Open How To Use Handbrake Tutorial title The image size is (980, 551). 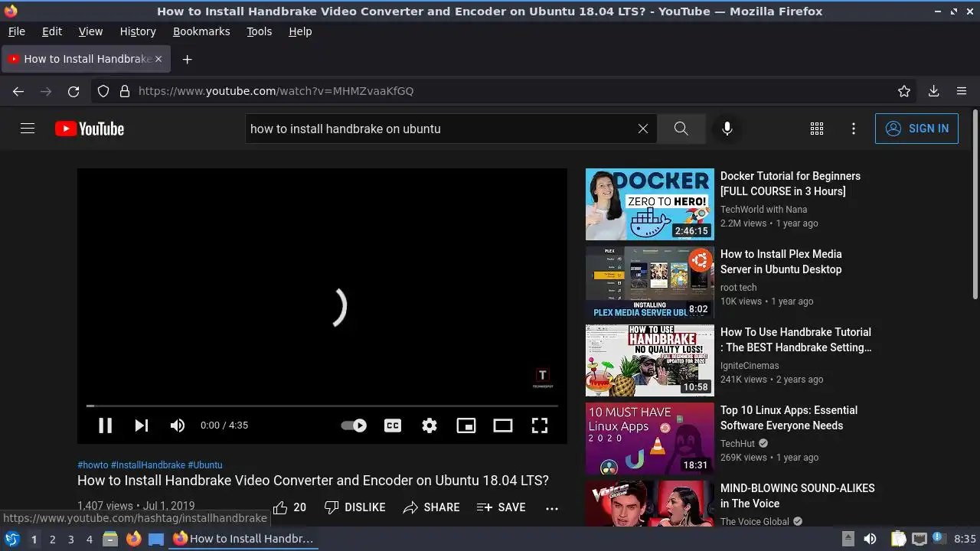[796, 340]
